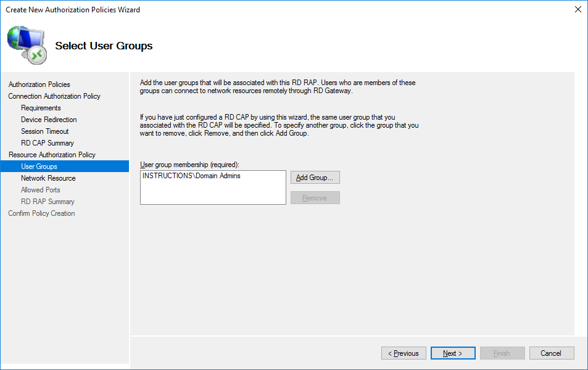The image size is (588, 370).
Task: Click Resource Authorization Policy in sidebar
Action: tap(52, 155)
